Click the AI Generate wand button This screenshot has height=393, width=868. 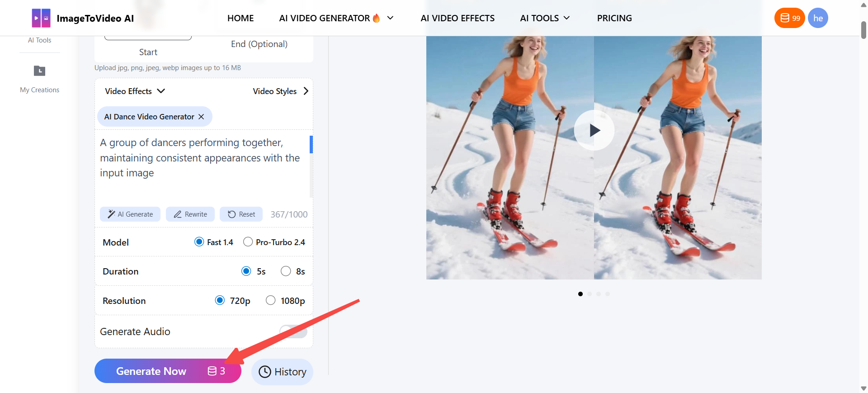click(x=130, y=214)
